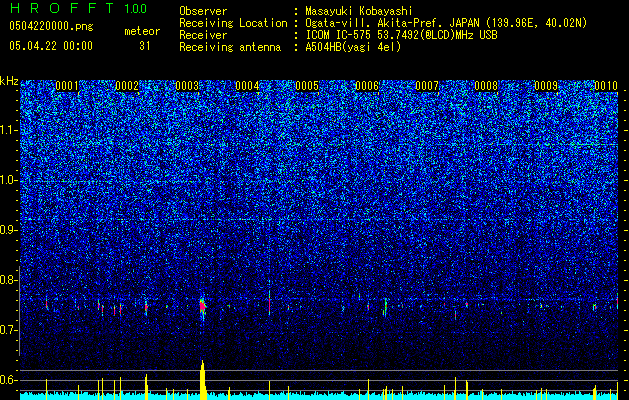Click time marker 0005

tap(307, 86)
